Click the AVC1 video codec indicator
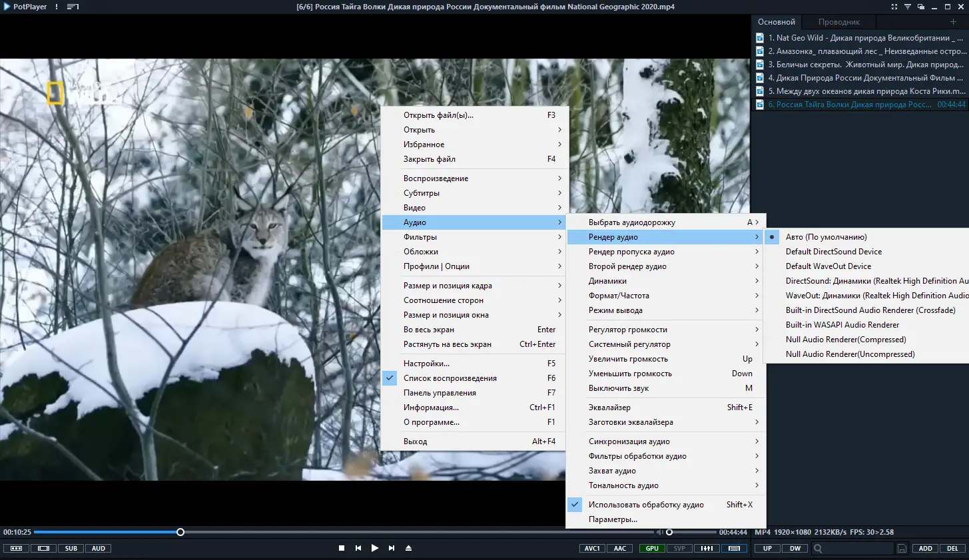 592,549
